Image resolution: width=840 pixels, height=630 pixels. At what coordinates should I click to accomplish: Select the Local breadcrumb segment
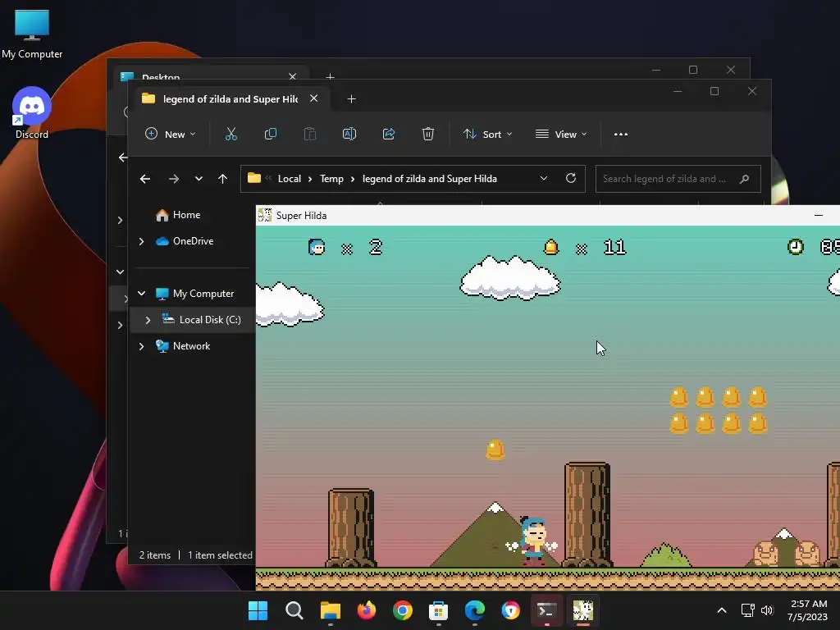pyautogui.click(x=290, y=179)
